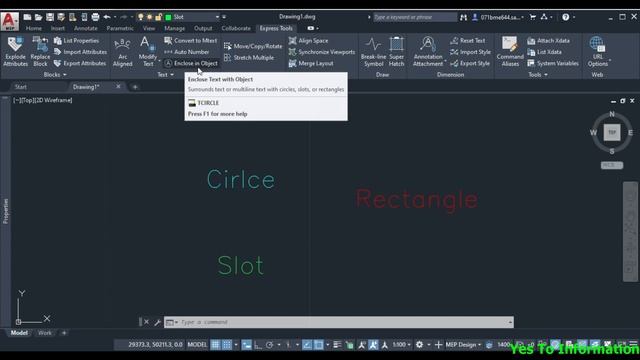This screenshot has width=640, height=360.
Task: Switch to the Insert ribbon tab
Action: tap(58, 28)
